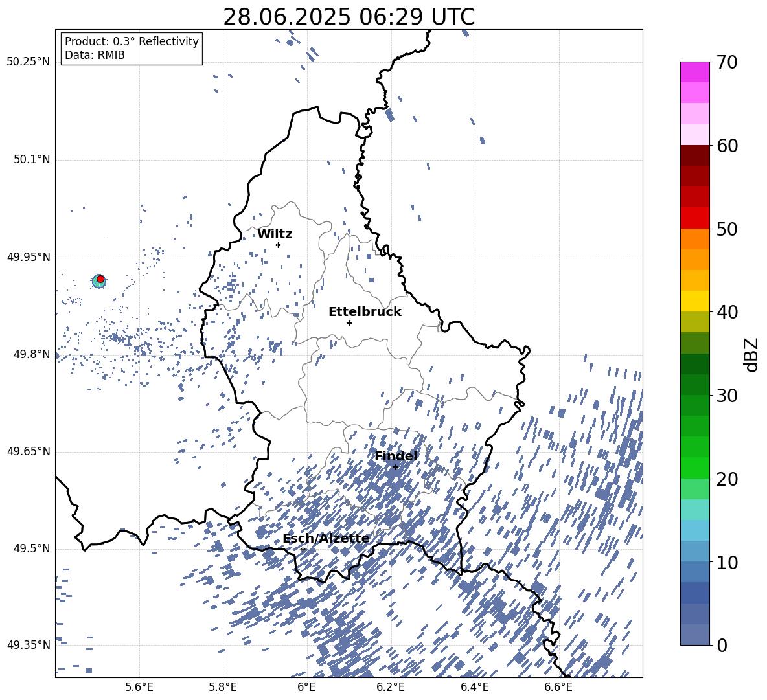This screenshot has width=767, height=700.
Task: Click the 10 tick on colorbar
Action: 727,562
